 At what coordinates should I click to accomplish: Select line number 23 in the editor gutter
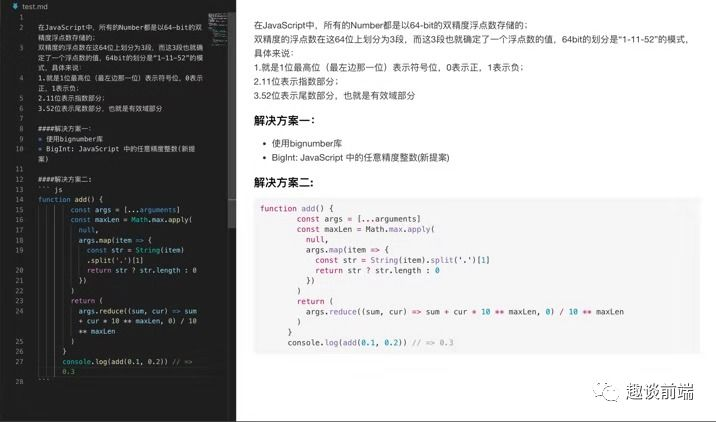19,301
